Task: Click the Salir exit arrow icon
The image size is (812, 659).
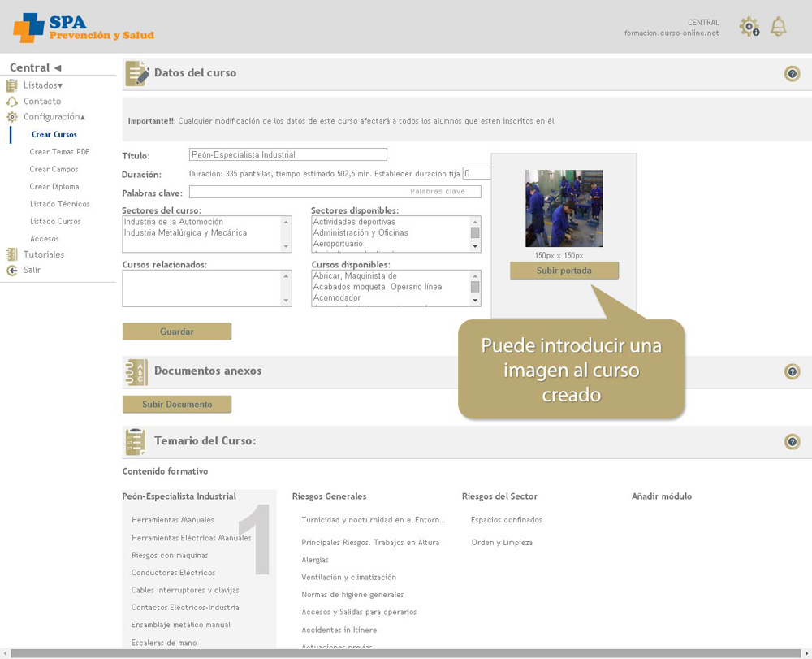Action: pos(12,270)
